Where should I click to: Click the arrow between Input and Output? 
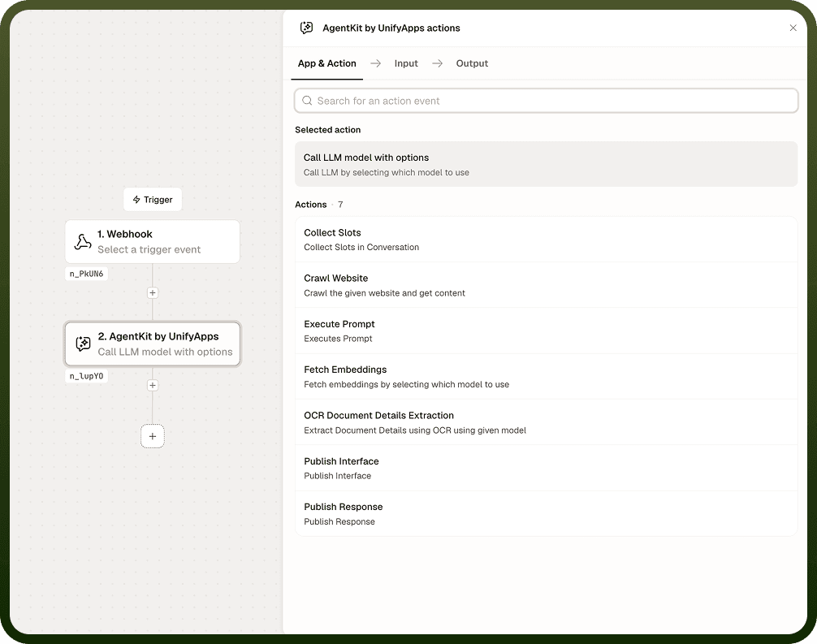pos(437,63)
